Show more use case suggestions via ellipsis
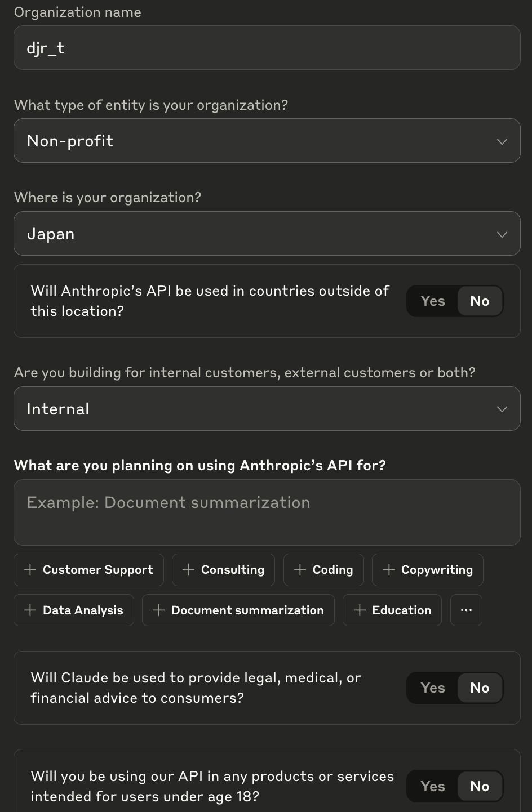Image resolution: width=532 pixels, height=812 pixels. coord(466,610)
